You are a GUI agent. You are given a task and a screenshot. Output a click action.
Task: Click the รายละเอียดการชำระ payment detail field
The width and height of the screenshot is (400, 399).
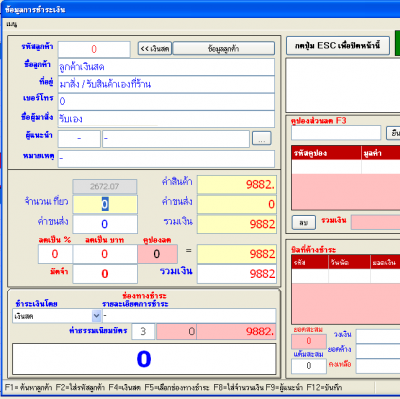coord(189,315)
